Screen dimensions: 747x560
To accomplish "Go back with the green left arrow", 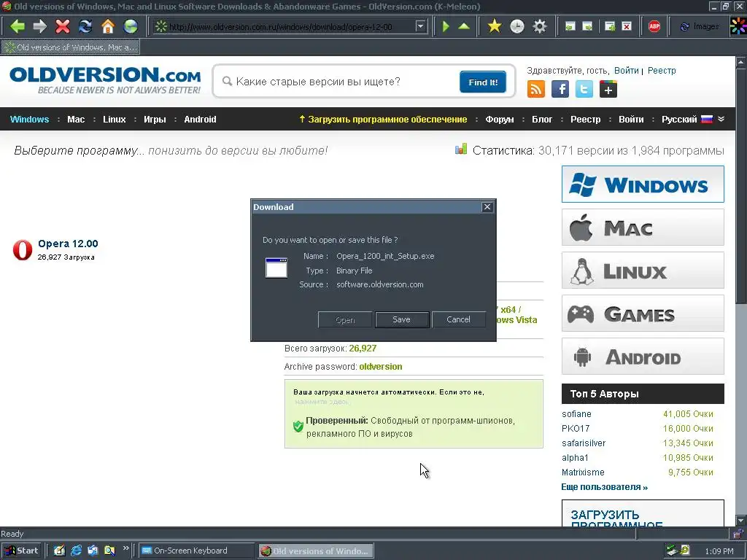I will [18, 26].
